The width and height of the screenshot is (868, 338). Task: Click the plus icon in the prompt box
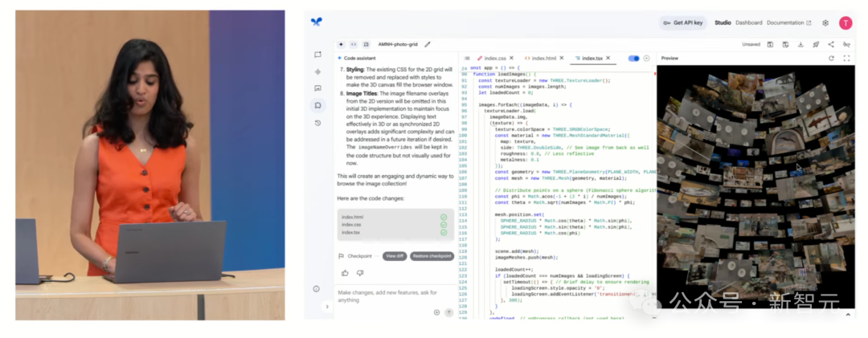tap(436, 312)
